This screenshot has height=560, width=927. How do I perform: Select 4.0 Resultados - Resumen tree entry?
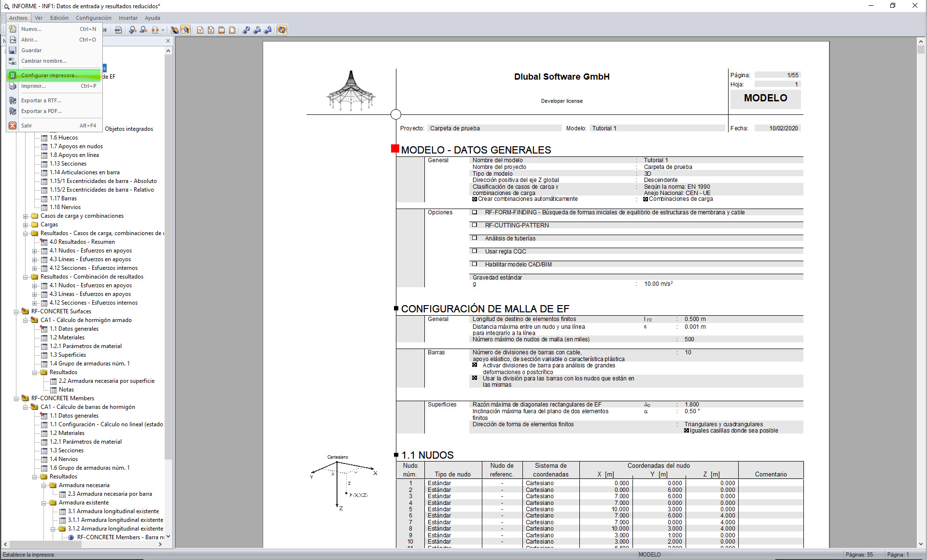(82, 242)
